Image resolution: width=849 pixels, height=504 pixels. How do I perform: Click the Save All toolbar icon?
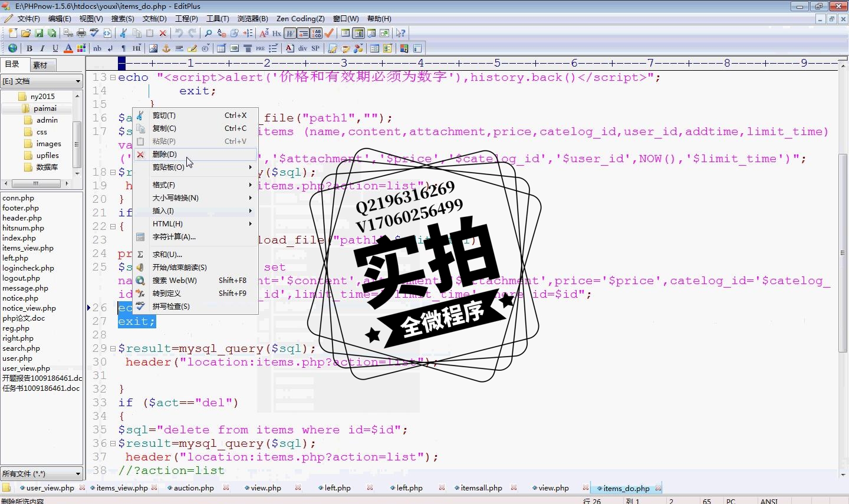pos(52,33)
